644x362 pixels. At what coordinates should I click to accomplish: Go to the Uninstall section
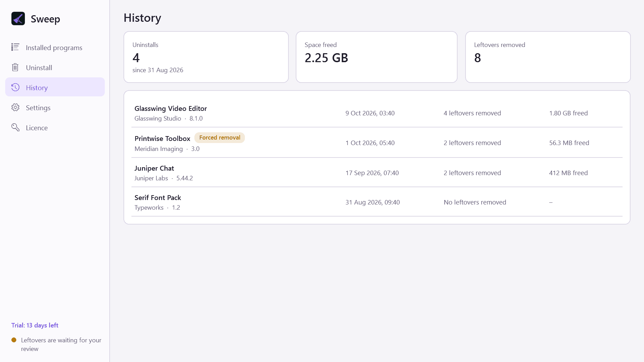(x=55, y=68)
